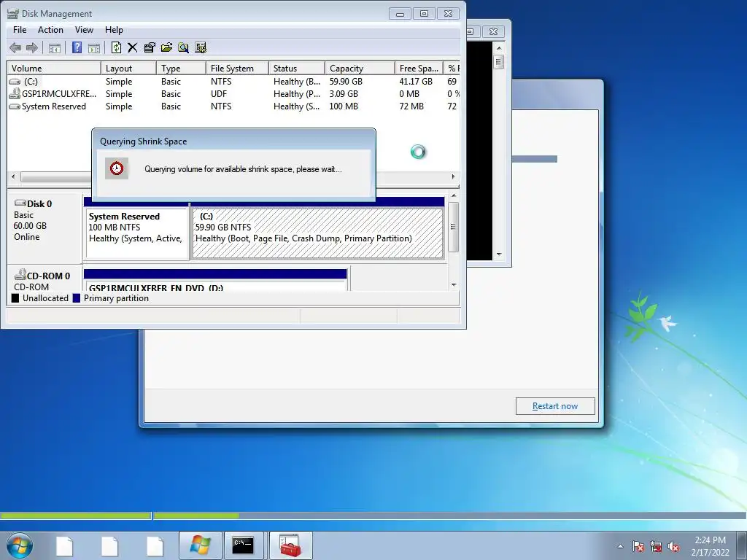
Task: Open the Action menu
Action: [50, 29]
